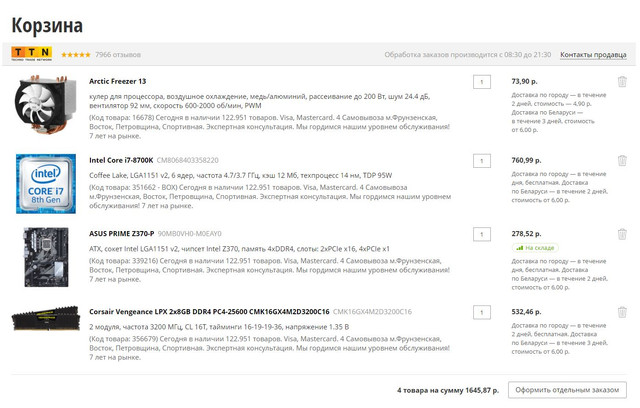Click the part number 90MB0VH0-M0EAY0
The width and height of the screenshot is (640, 408).
[189, 234]
